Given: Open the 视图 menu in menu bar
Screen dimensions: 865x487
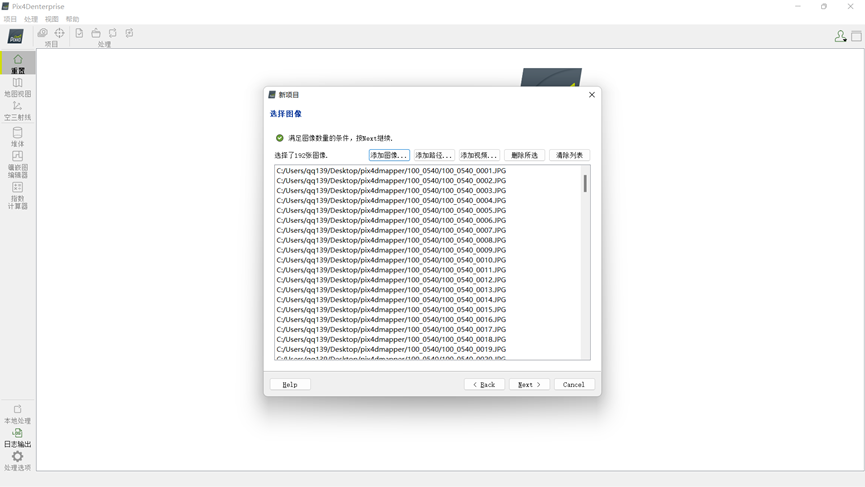Looking at the screenshot, I should click(52, 19).
